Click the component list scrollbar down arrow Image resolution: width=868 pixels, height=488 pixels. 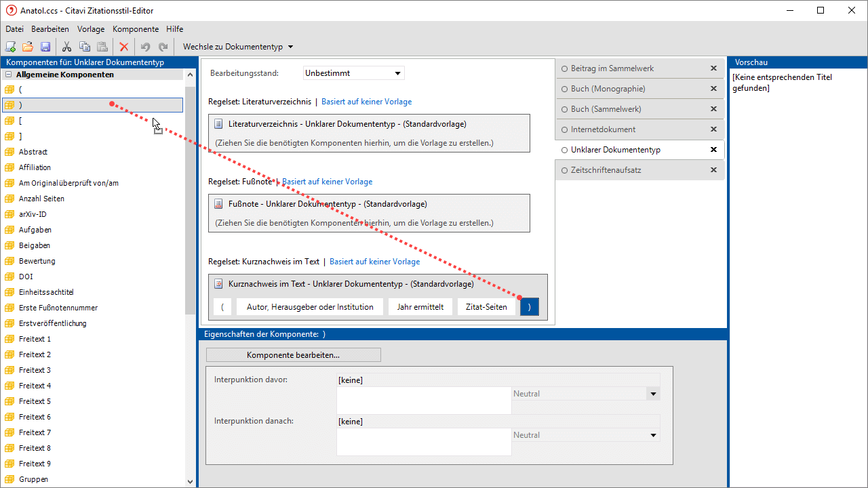click(190, 481)
